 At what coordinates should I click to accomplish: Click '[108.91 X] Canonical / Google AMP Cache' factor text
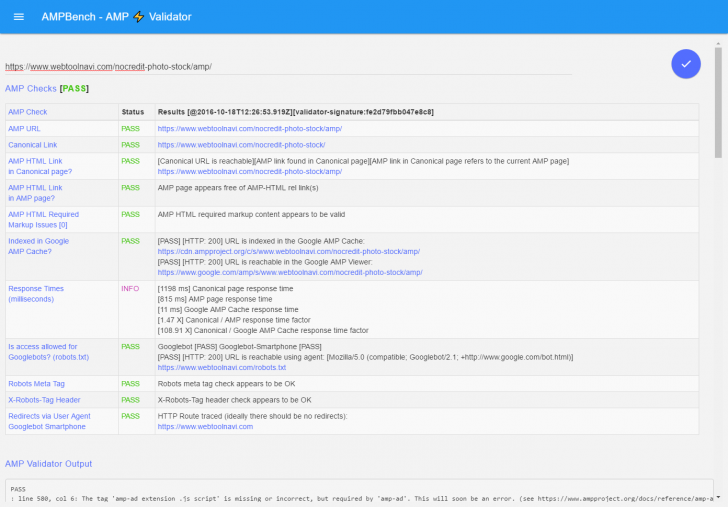263,330
